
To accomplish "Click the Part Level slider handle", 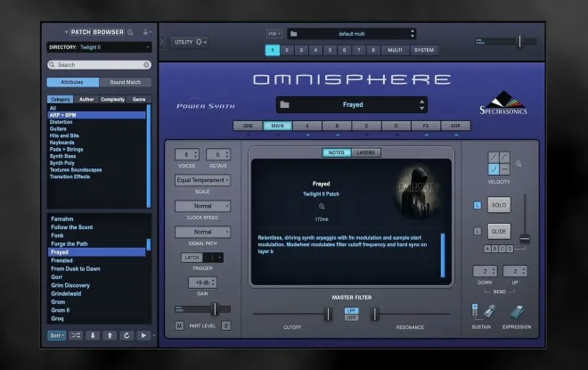I will point(215,309).
